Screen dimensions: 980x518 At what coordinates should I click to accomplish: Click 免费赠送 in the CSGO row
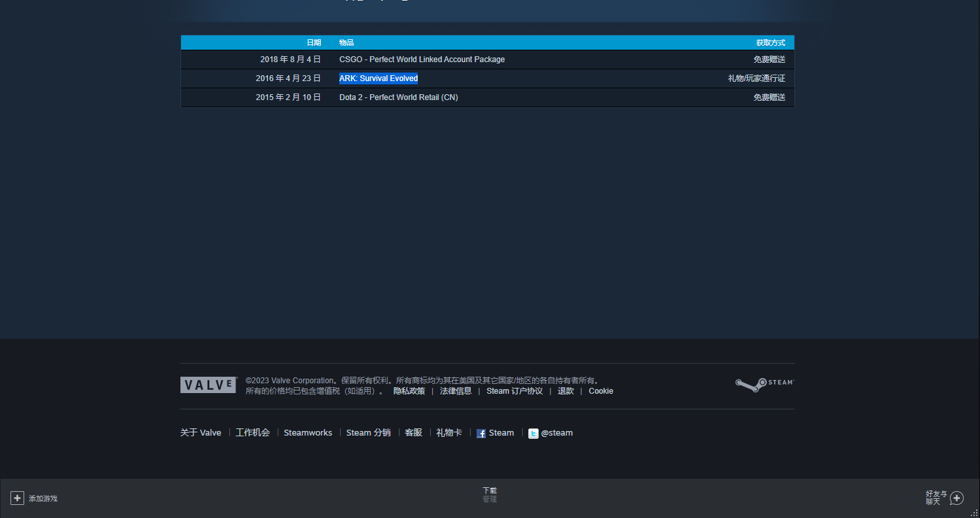(x=769, y=60)
